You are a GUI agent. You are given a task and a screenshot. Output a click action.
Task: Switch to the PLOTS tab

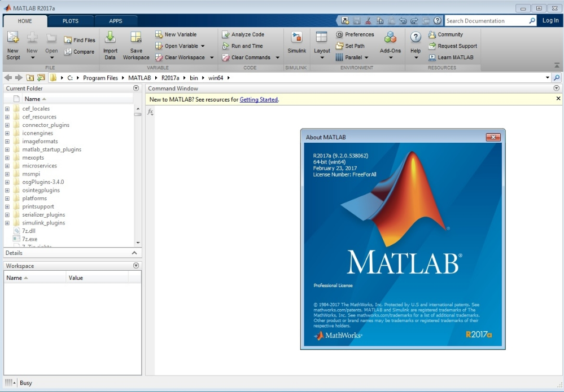70,20
